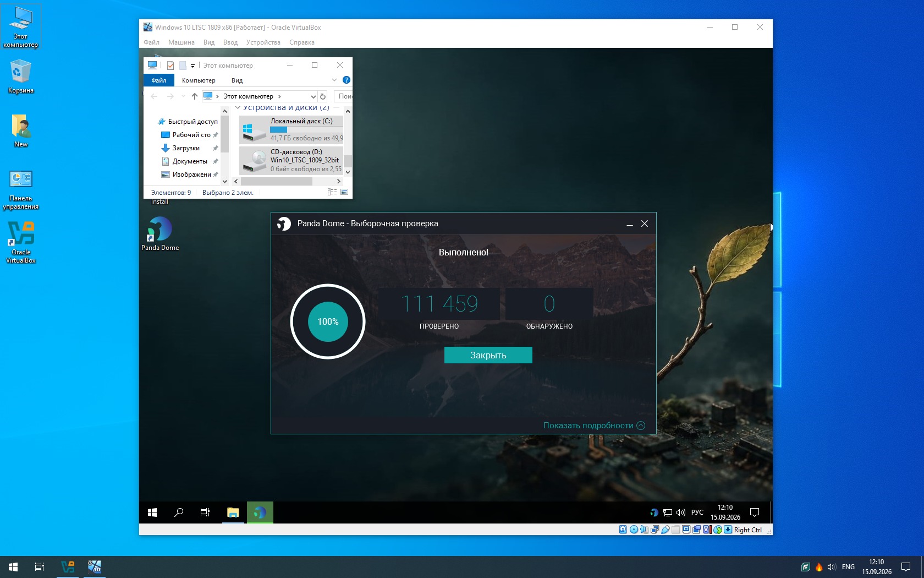This screenshot has height=578, width=924.
Task: Open the Panda Dome desktop shortcut
Action: coord(159,233)
